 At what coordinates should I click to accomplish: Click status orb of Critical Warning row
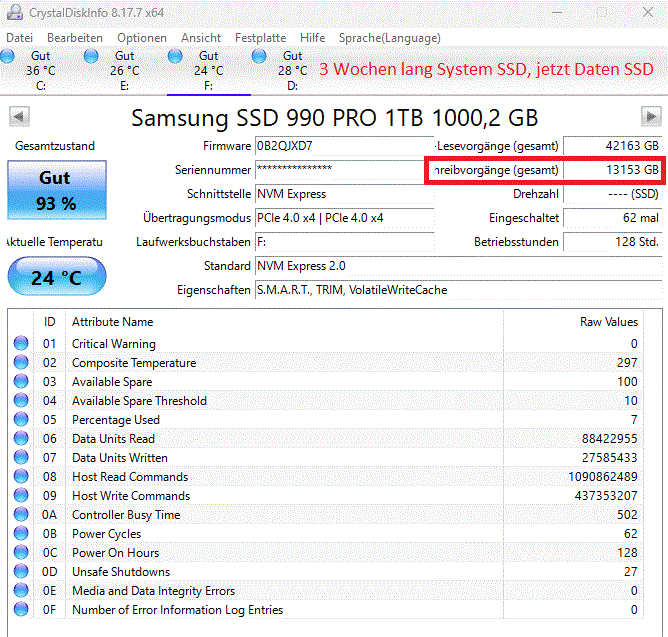21,343
